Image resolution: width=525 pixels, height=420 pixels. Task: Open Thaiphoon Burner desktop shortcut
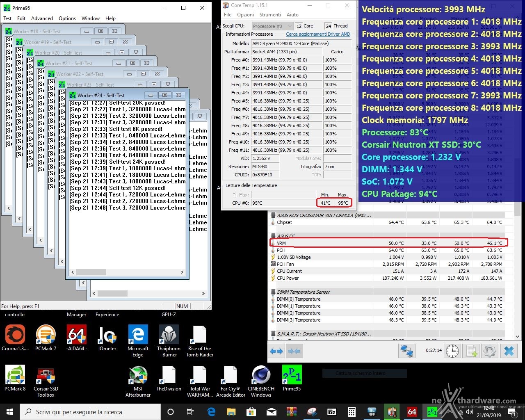[169, 340]
